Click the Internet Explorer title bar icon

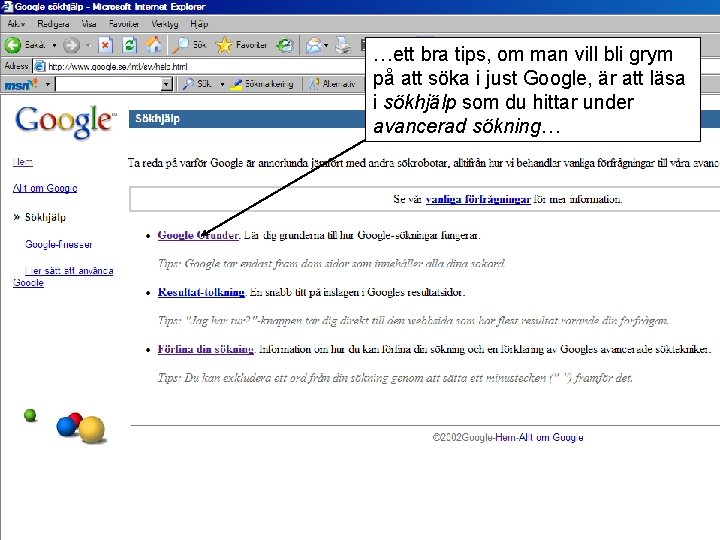7,6
